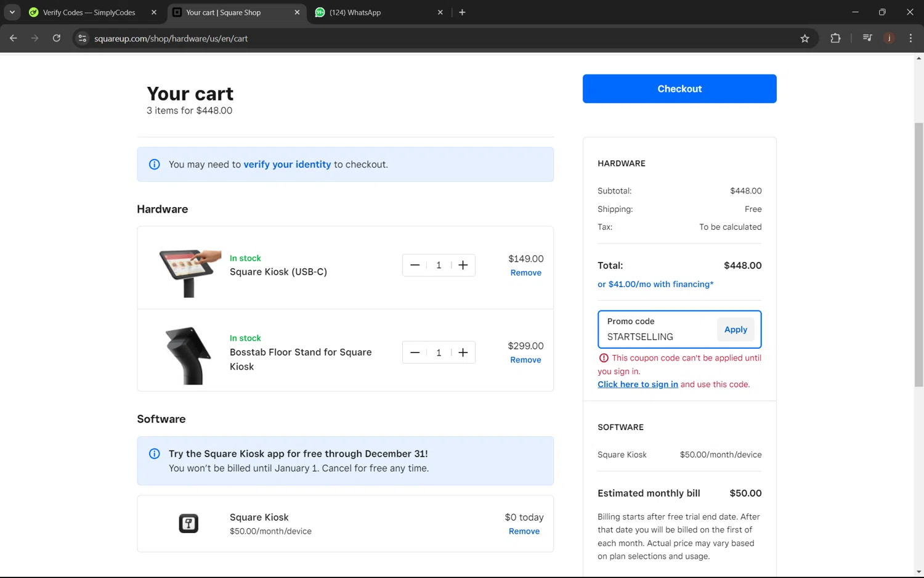Open the tab search dropdown arrow
Screen dimensions: 924x578
tap(12, 12)
